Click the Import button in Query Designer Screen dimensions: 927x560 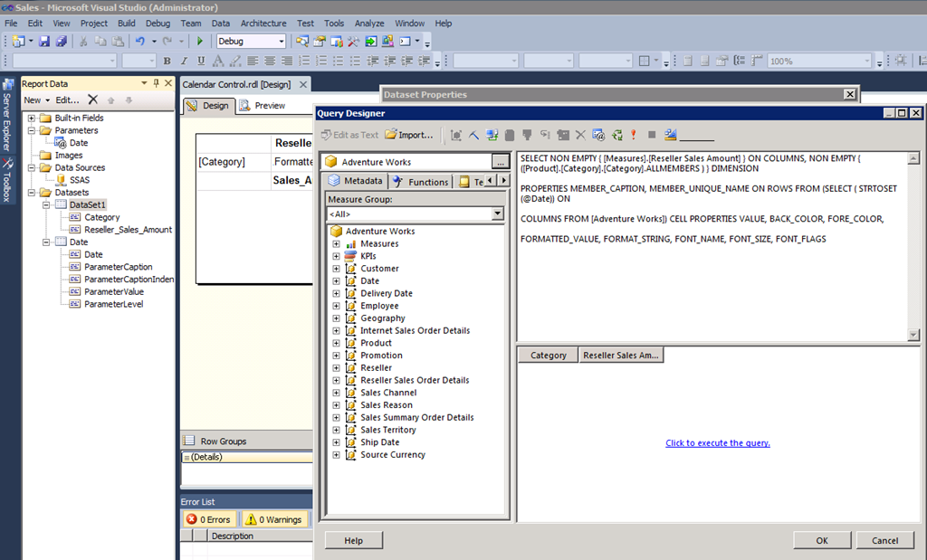[409, 135]
